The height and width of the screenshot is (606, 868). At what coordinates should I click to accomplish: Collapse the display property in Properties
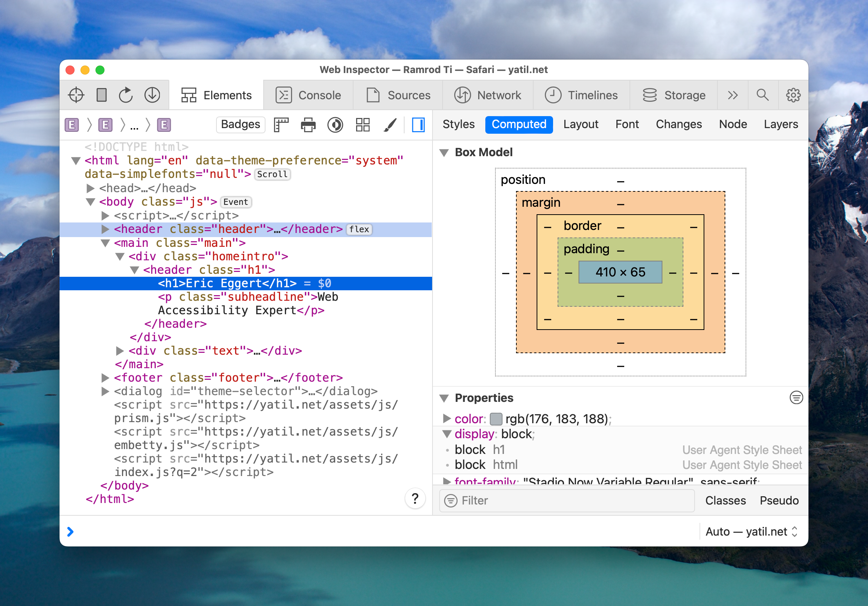[447, 434]
